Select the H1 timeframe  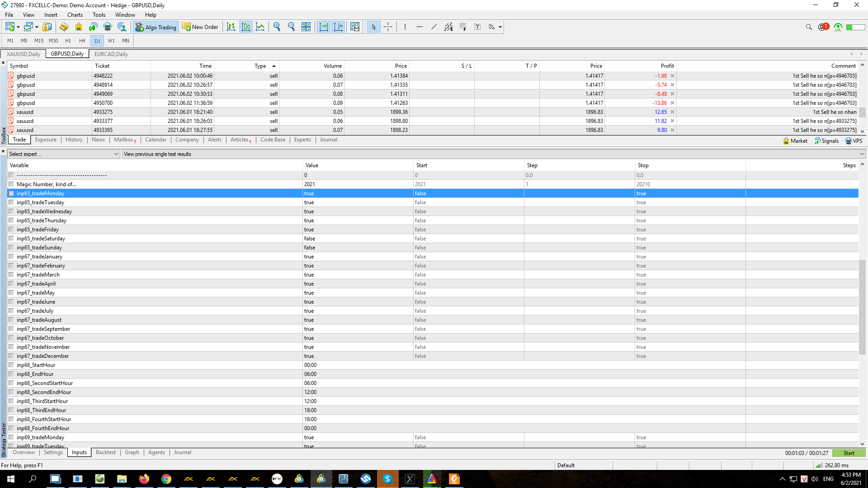coord(68,41)
